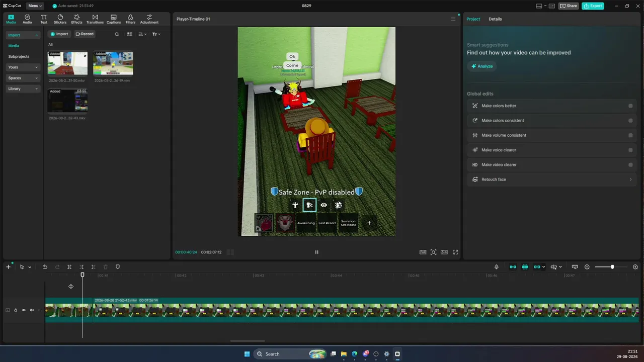Open Subprojects in the sidebar
The image size is (644, 362).
[x=19, y=56]
